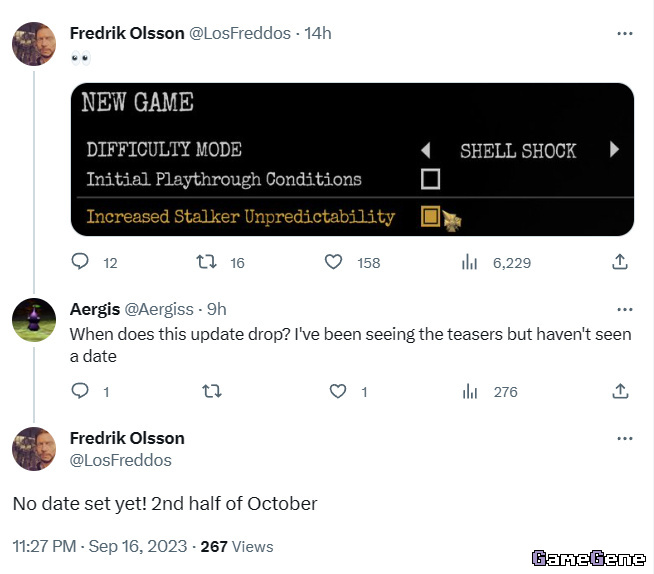View analytics showing 6,229 views
654x574 pixels.
click(x=469, y=262)
